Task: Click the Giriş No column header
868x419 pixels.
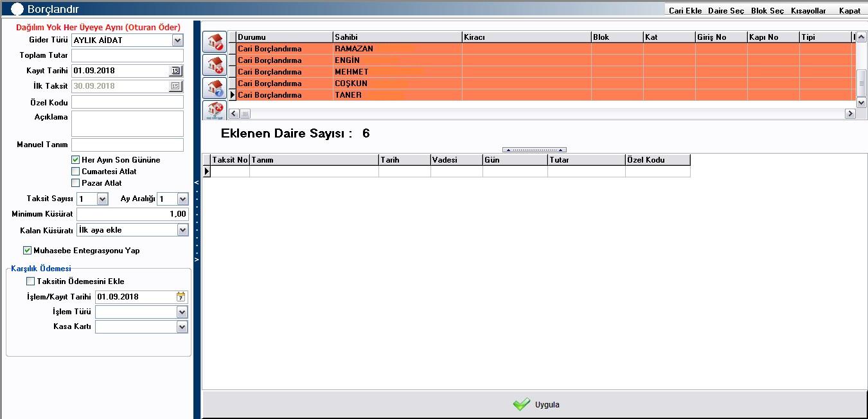Action: pyautogui.click(x=722, y=37)
